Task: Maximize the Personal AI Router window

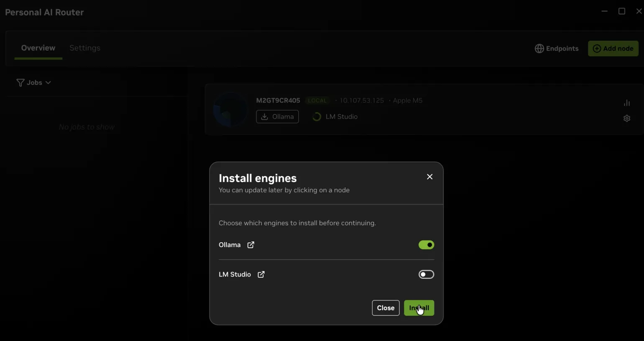Action: click(622, 11)
